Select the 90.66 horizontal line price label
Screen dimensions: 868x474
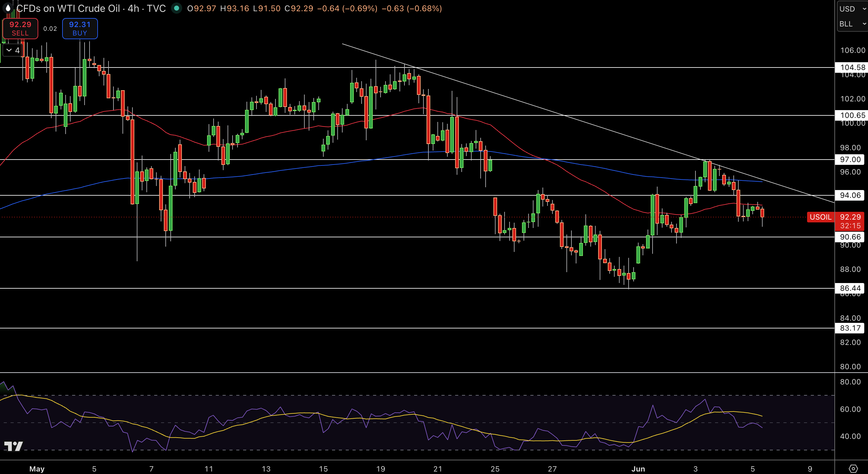[850, 237]
